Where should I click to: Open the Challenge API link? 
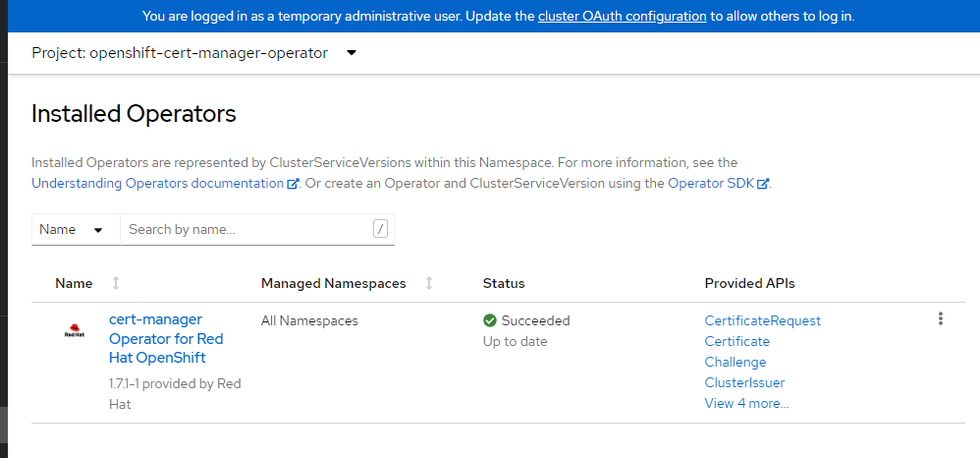pyautogui.click(x=735, y=363)
